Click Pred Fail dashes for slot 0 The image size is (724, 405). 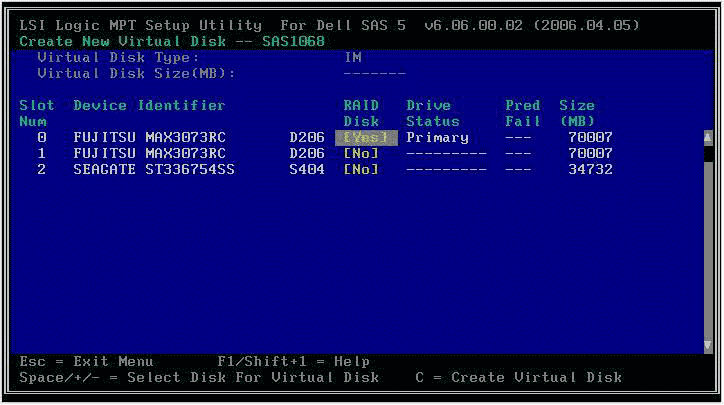pos(519,138)
